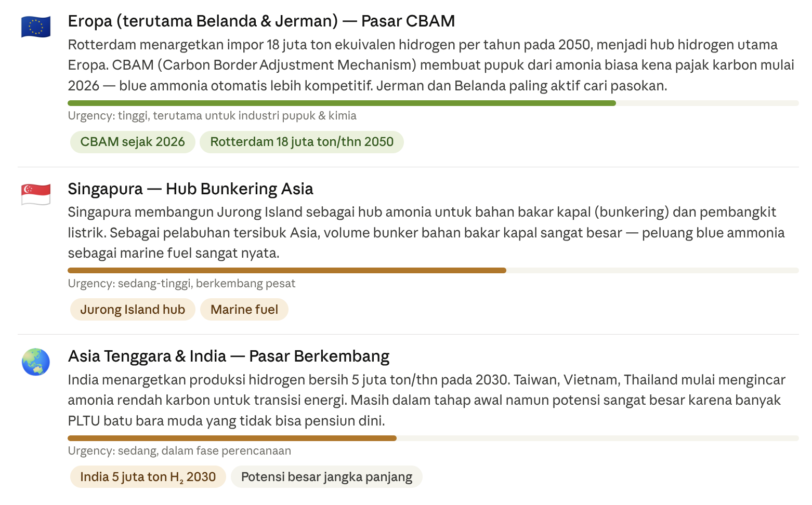
Task: Select the 'CBAM sejak 2026' tag
Action: pos(133,142)
